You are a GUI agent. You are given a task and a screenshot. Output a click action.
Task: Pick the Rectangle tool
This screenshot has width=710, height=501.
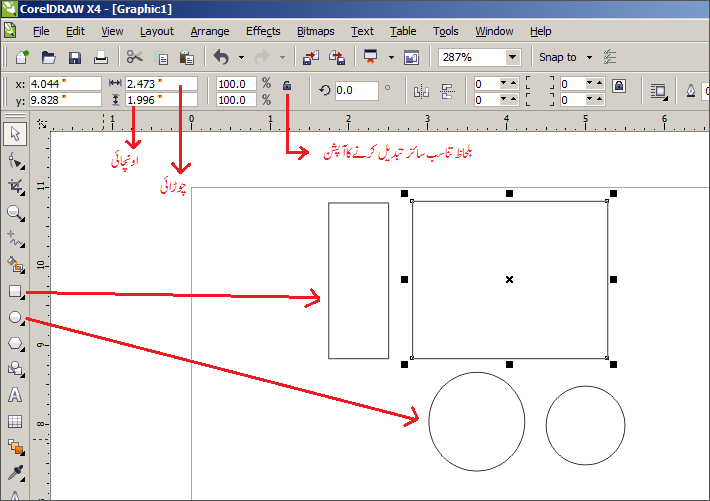15,291
